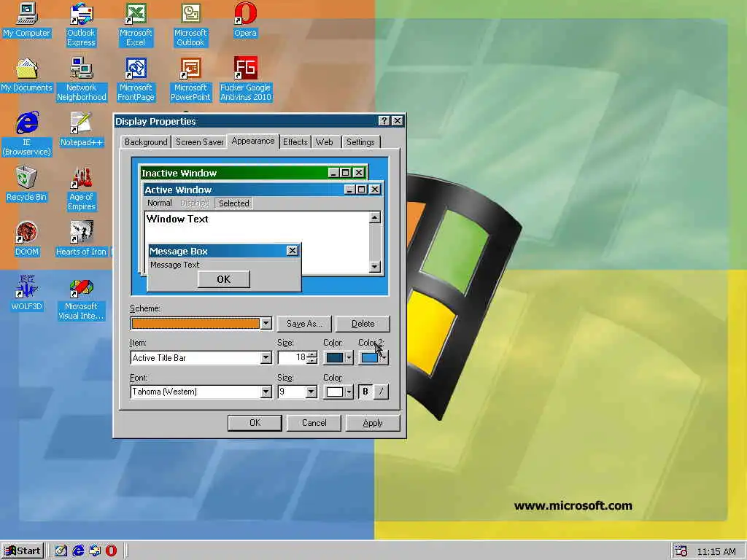Select the DOOM desktop icon
This screenshot has width=747, height=560.
tap(27, 239)
